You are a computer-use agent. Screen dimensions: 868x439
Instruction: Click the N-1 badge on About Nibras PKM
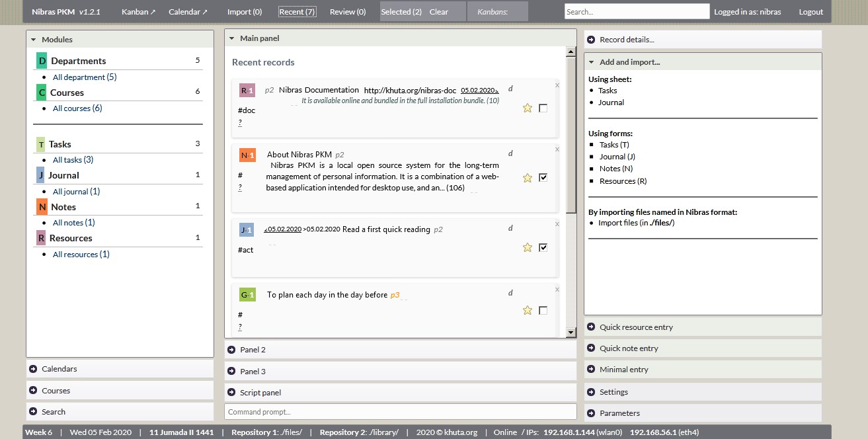coord(247,155)
